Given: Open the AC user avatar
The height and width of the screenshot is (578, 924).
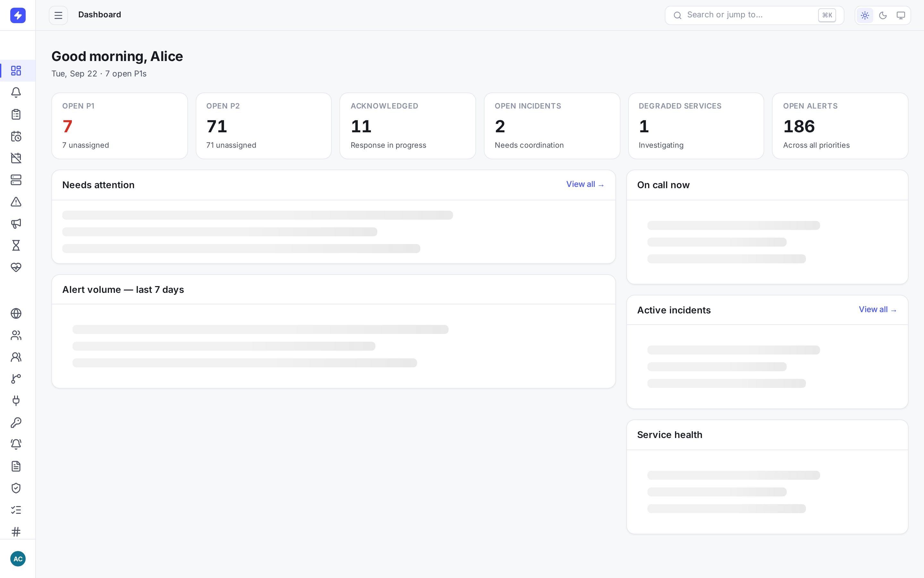Looking at the screenshot, I should click(18, 559).
